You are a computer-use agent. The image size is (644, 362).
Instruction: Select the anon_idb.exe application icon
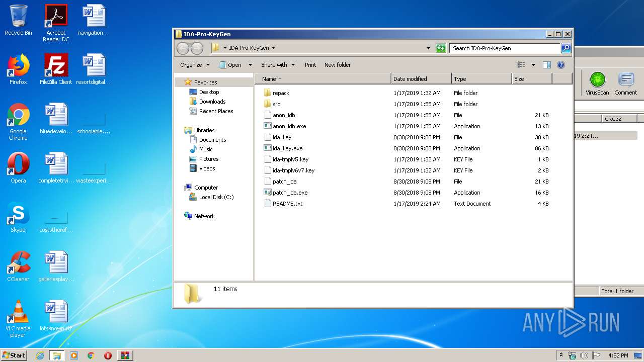[x=268, y=126]
